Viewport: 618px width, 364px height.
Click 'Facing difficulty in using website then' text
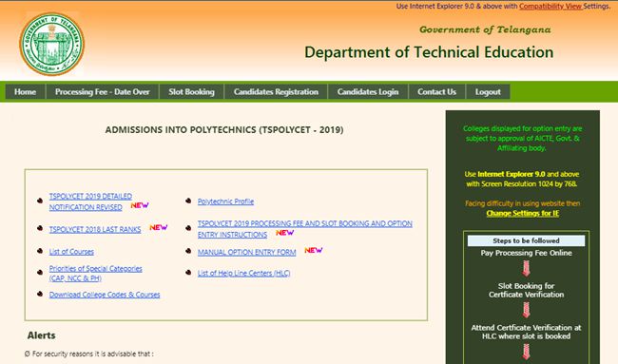coord(522,203)
